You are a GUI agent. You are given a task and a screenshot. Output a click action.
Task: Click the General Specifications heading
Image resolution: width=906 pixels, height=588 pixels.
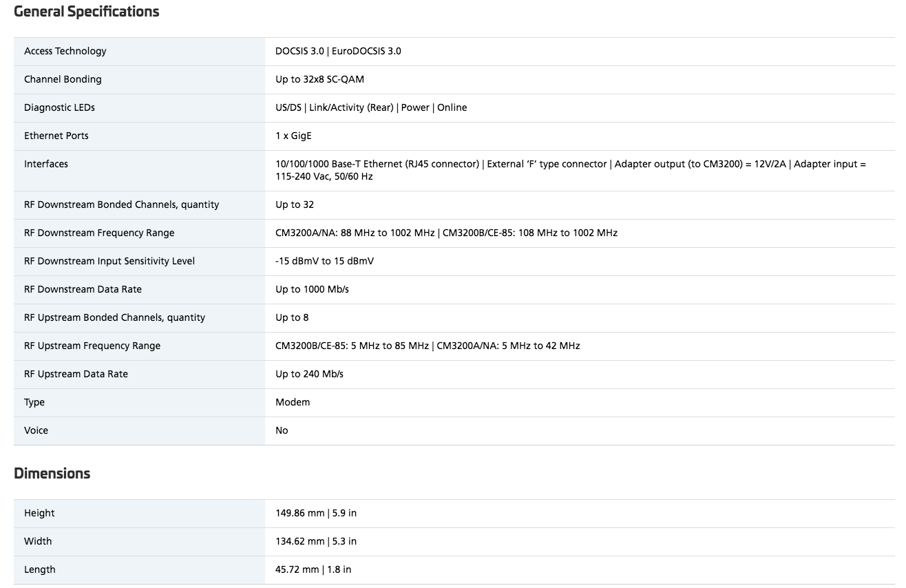[x=86, y=12]
